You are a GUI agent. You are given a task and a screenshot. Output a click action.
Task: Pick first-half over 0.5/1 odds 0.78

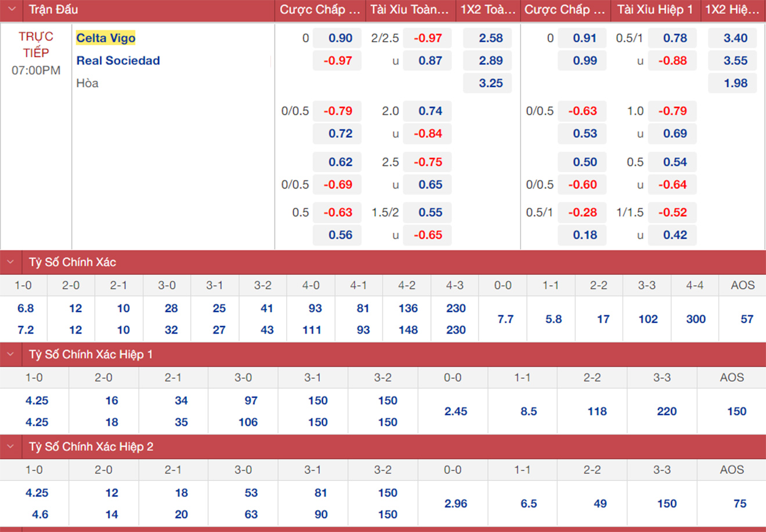click(x=675, y=38)
